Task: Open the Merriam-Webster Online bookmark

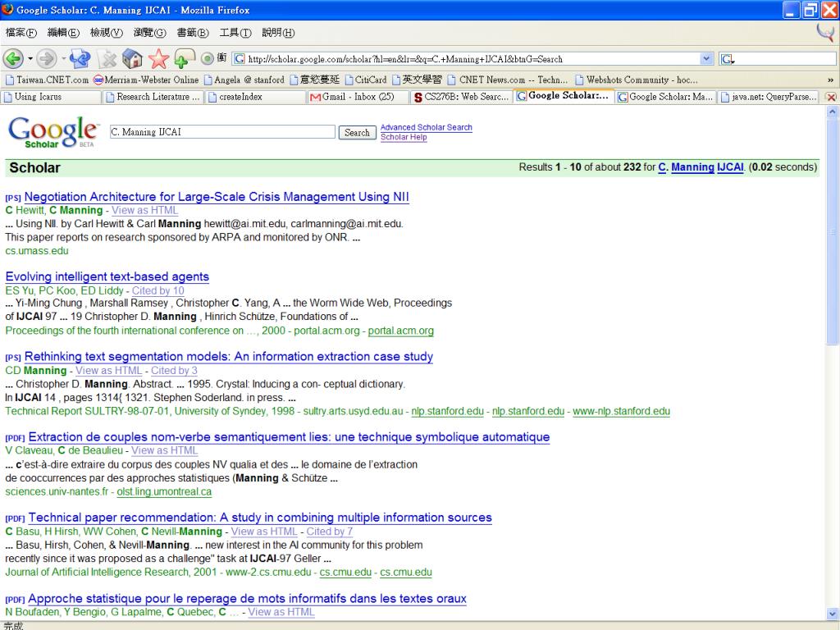Action: [x=146, y=80]
